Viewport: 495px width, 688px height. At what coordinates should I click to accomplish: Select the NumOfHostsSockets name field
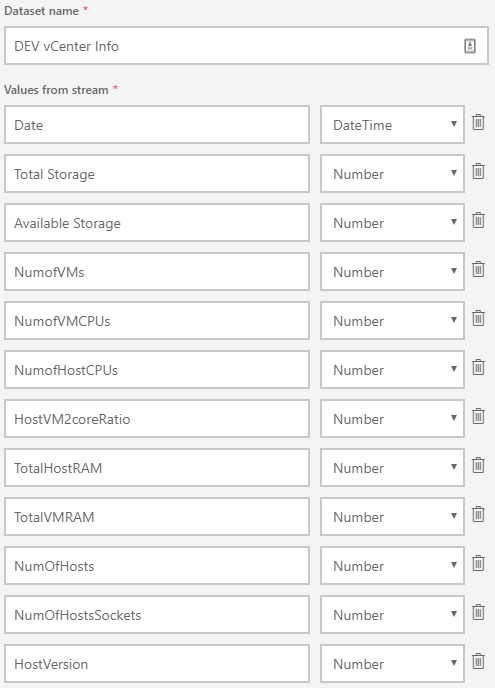(x=157, y=614)
